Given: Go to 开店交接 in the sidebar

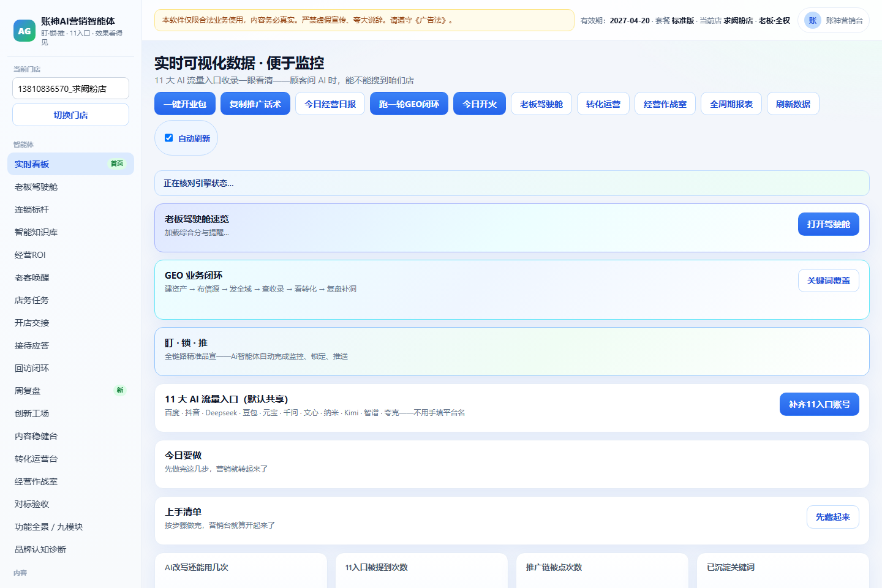Looking at the screenshot, I should [x=70, y=323].
